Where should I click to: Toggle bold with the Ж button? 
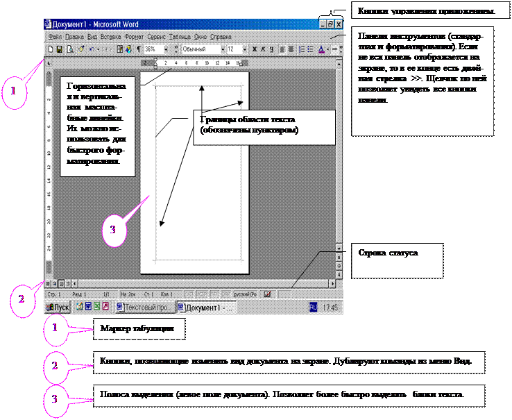[x=255, y=49]
